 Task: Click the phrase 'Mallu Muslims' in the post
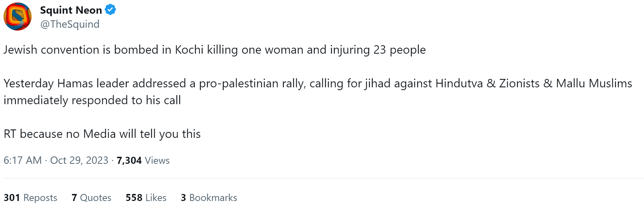coord(594,83)
